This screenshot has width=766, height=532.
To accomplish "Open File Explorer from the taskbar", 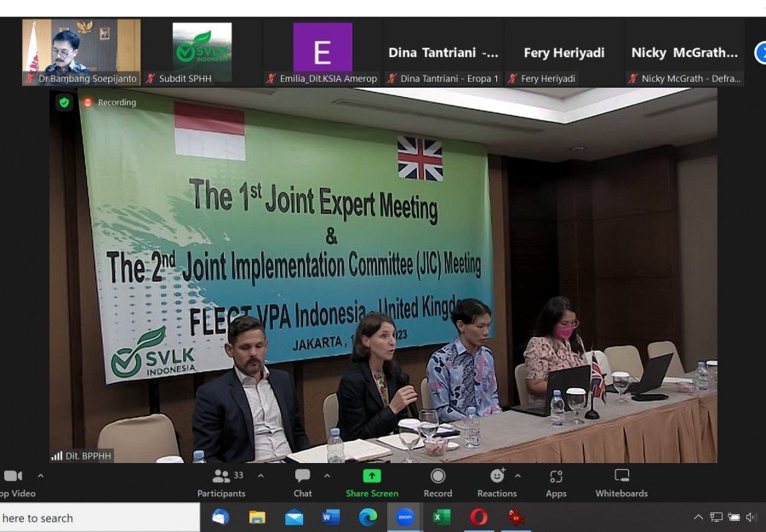I will point(257,517).
